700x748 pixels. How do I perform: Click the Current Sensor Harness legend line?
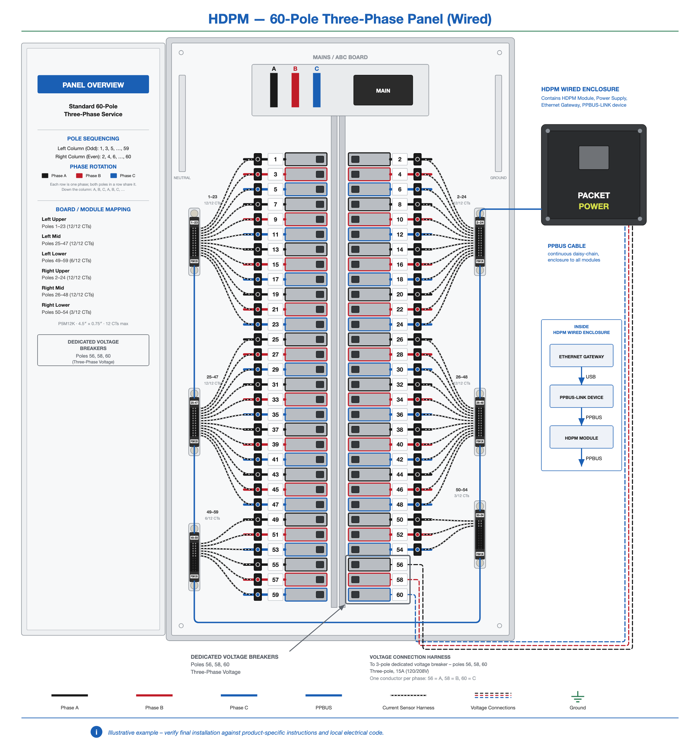point(408,695)
